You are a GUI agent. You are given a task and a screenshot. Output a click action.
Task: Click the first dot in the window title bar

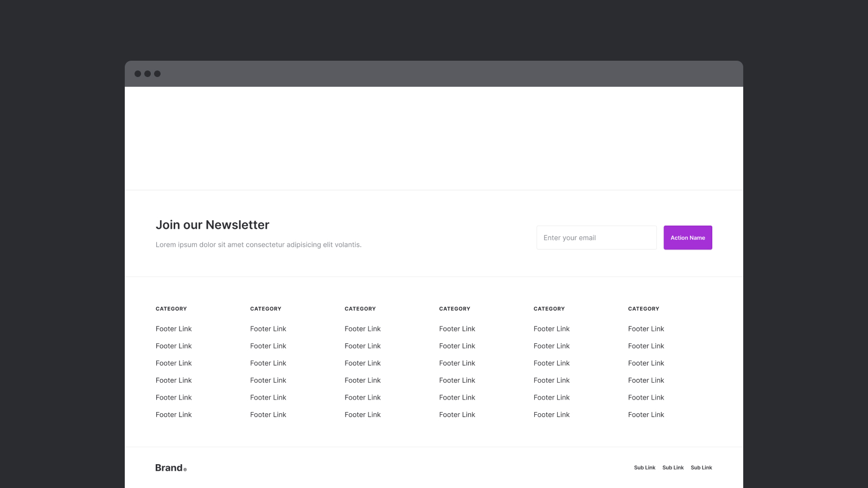tap(138, 74)
